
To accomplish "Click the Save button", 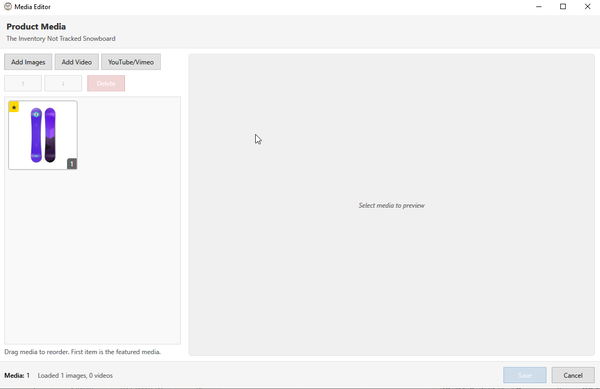I will pyautogui.click(x=525, y=375).
